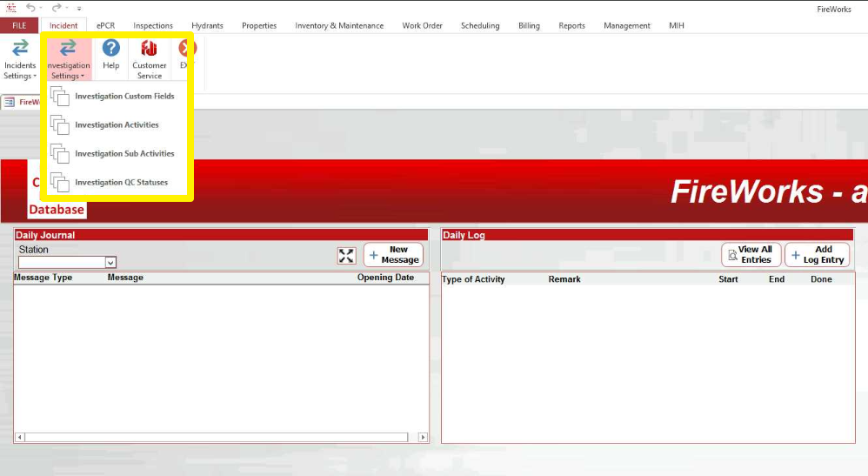The image size is (868, 476).
Task: Click the Database label on the banner
Action: tap(57, 210)
